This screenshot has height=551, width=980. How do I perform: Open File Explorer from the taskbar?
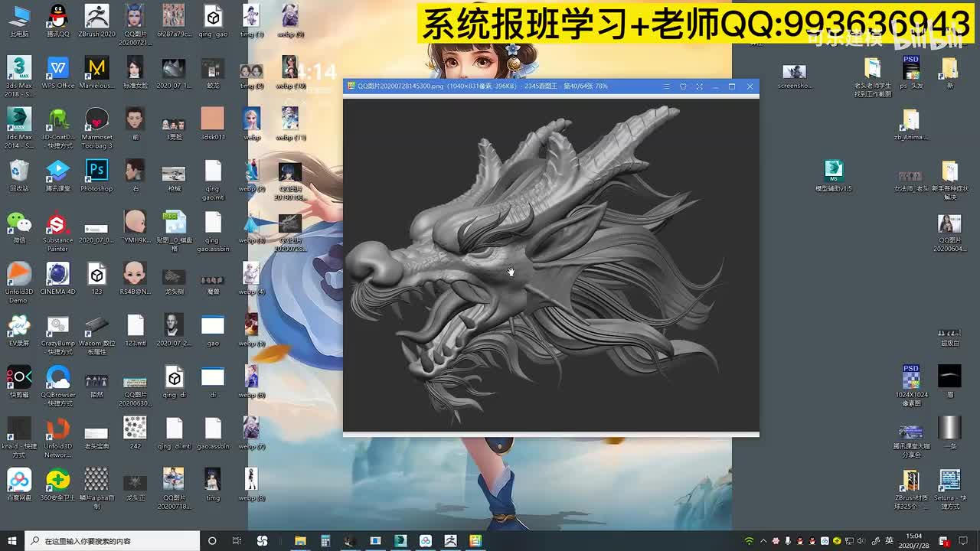tap(300, 540)
